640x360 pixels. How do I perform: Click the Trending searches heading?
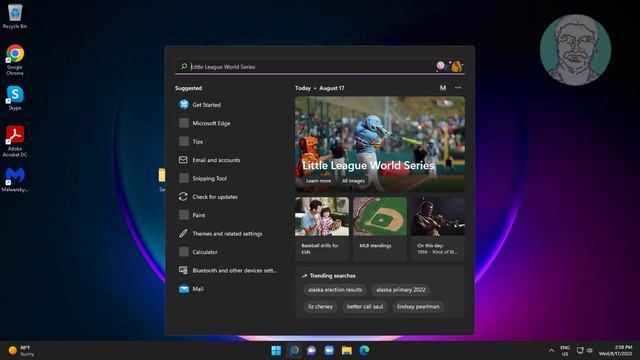tap(332, 276)
